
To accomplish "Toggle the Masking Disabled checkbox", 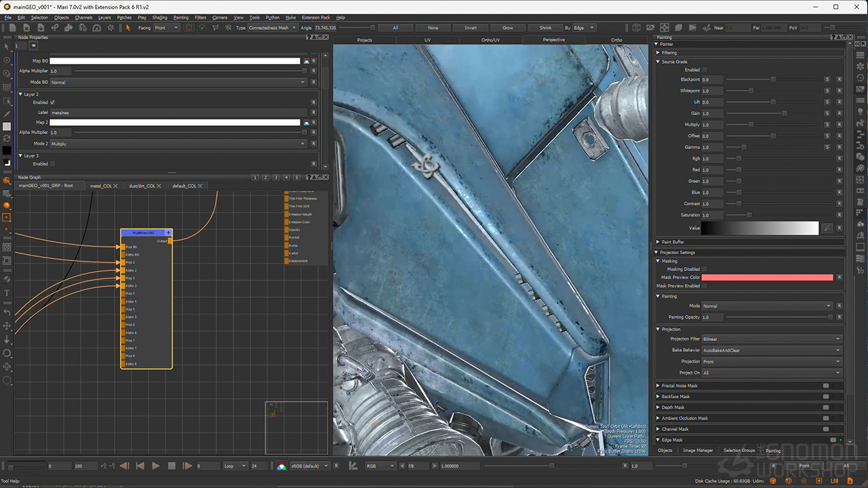I will coord(704,269).
